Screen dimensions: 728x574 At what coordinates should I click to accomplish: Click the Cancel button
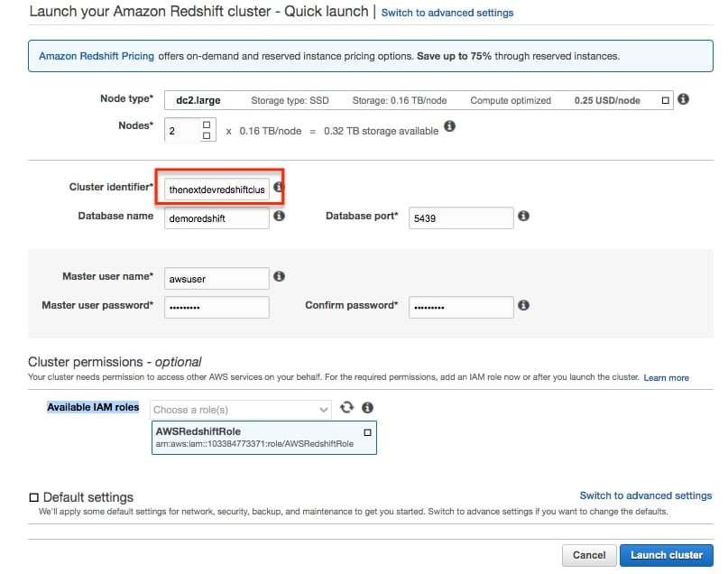click(x=589, y=555)
